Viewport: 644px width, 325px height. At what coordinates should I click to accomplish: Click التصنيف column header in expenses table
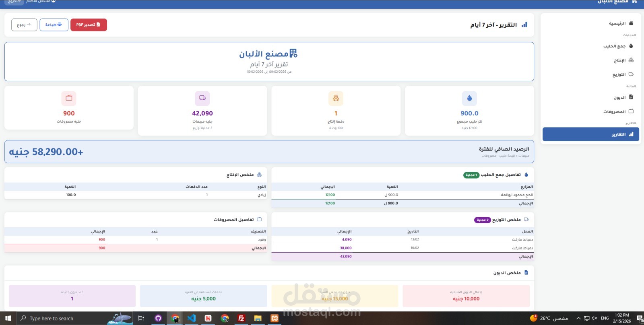[258, 232]
